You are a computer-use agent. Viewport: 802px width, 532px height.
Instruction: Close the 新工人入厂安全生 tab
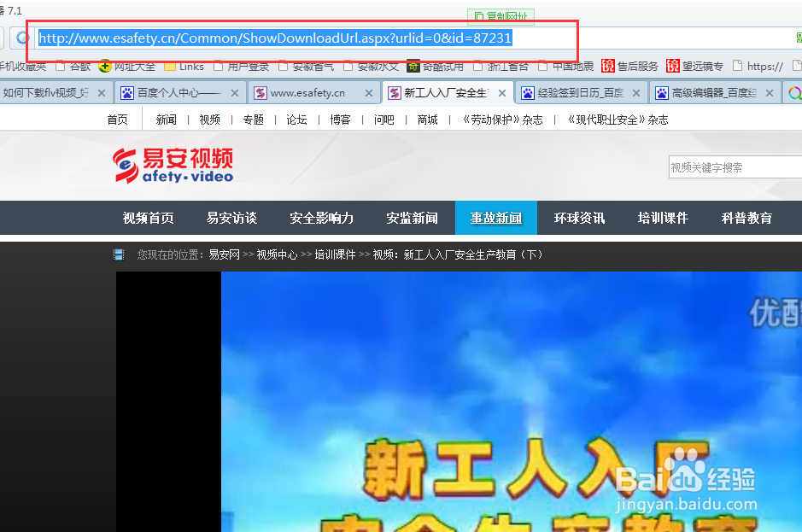[x=502, y=93]
